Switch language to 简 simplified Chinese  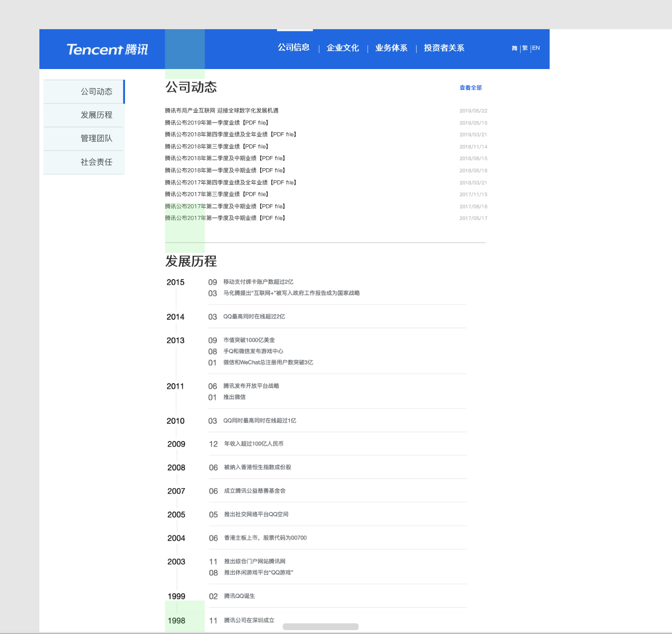pyautogui.click(x=514, y=48)
